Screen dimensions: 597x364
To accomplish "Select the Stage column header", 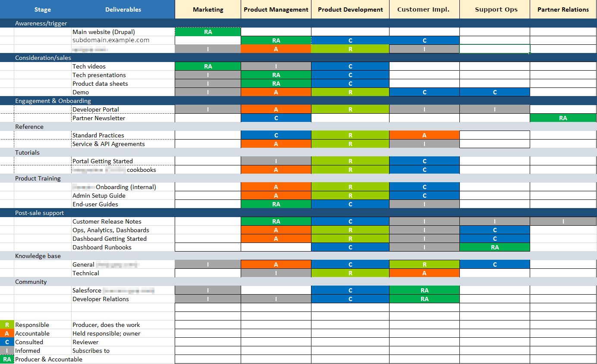I will 43,9.
